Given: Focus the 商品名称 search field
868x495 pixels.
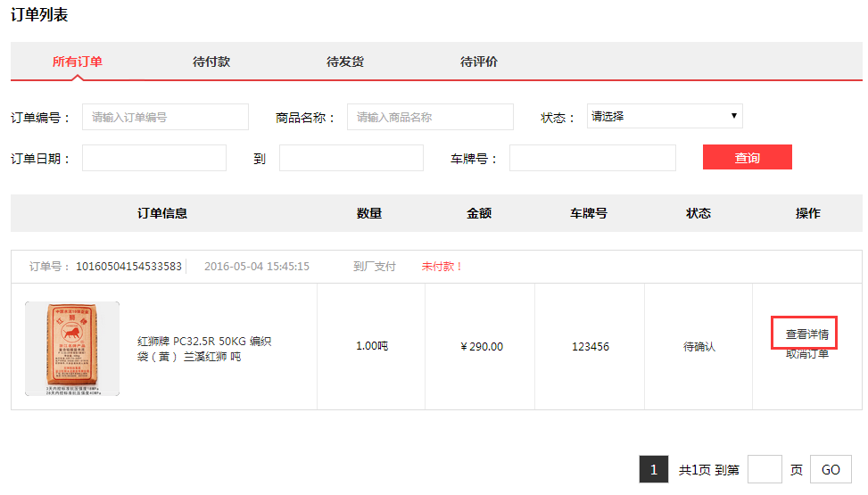Looking at the screenshot, I should coord(430,117).
